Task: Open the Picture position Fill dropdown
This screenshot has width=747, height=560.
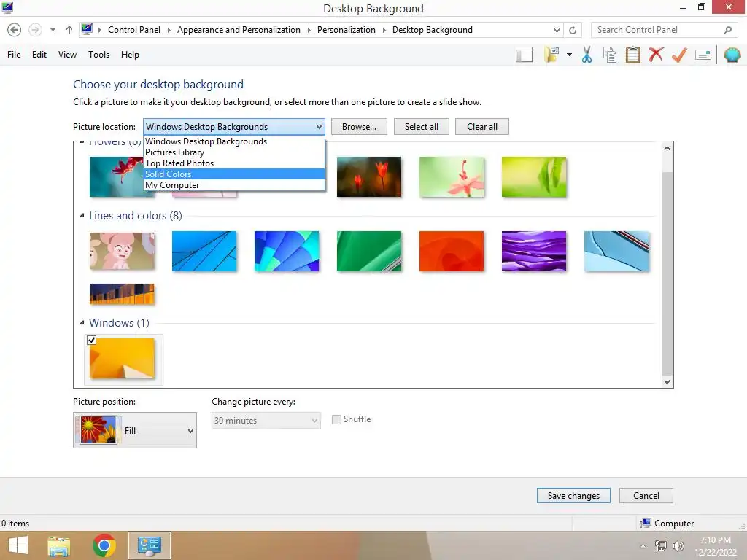Action: pyautogui.click(x=135, y=430)
